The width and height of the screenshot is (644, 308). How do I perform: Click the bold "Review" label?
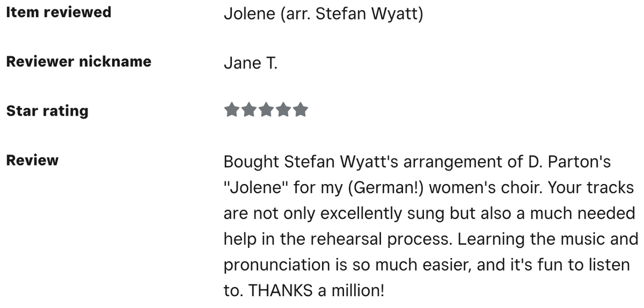coord(32,160)
